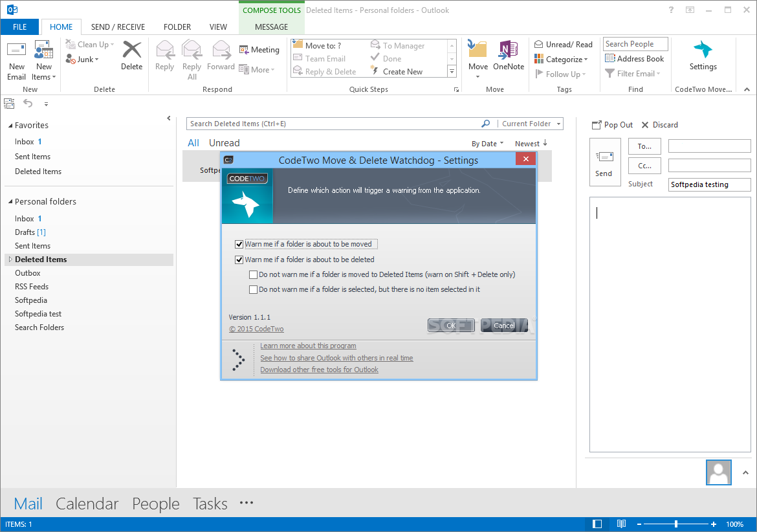Switch to Normal view in status bar
Screen dimensions: 757x532
click(597, 524)
